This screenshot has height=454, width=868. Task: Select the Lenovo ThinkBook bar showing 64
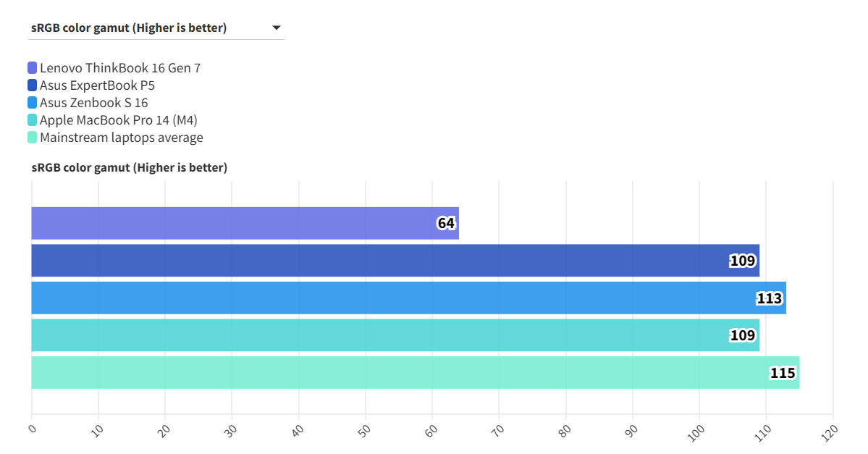tap(232, 223)
